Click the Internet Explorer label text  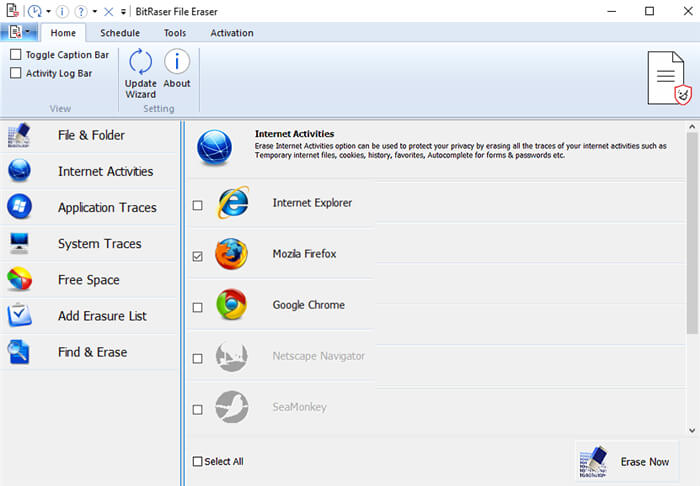pos(312,203)
